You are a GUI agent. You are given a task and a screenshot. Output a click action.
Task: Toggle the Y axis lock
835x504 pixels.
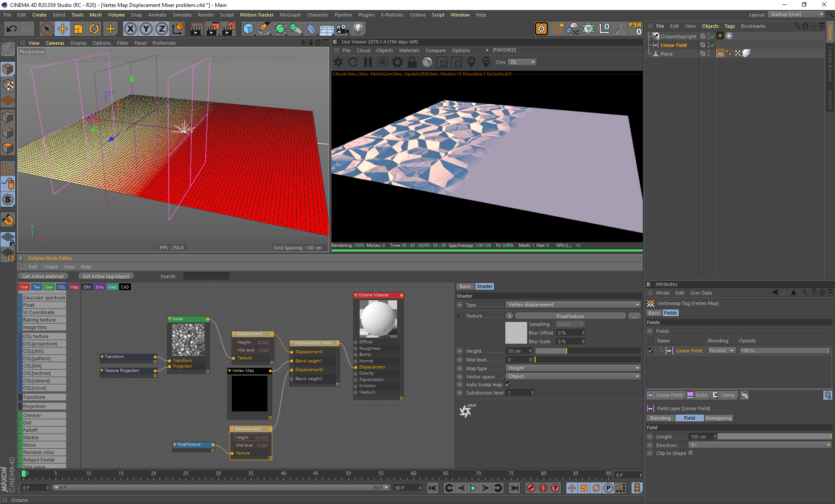coord(146,29)
